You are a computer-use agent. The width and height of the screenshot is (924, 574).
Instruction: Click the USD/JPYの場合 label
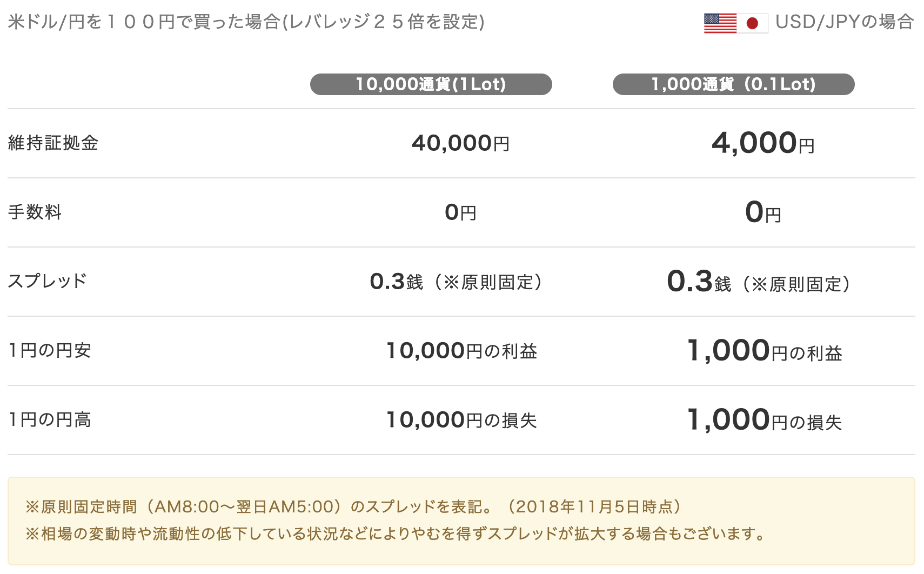845,22
